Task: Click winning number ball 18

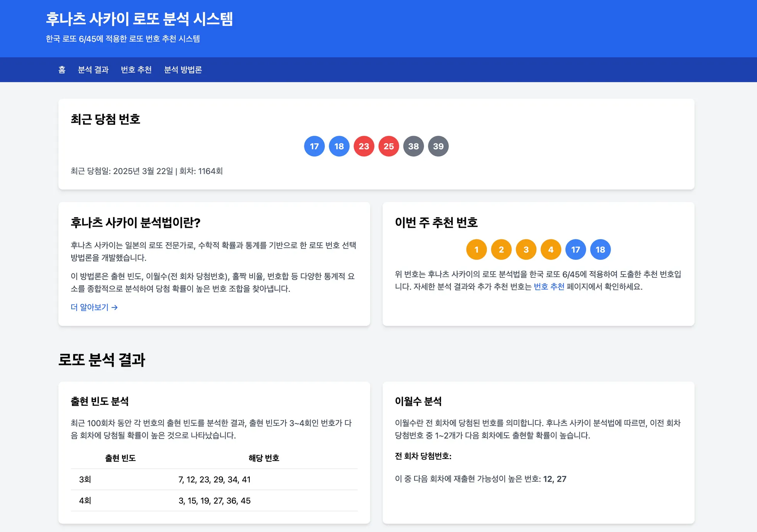Action: coord(339,146)
